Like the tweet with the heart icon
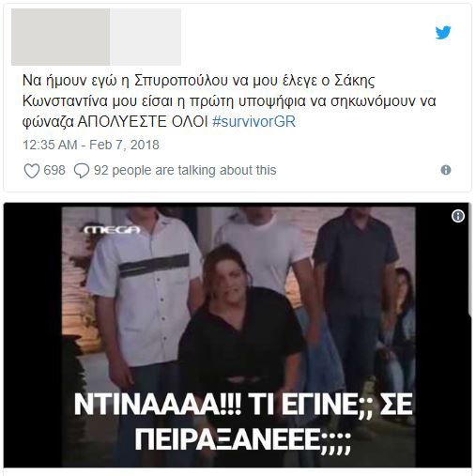The image size is (476, 476). [x=32, y=171]
